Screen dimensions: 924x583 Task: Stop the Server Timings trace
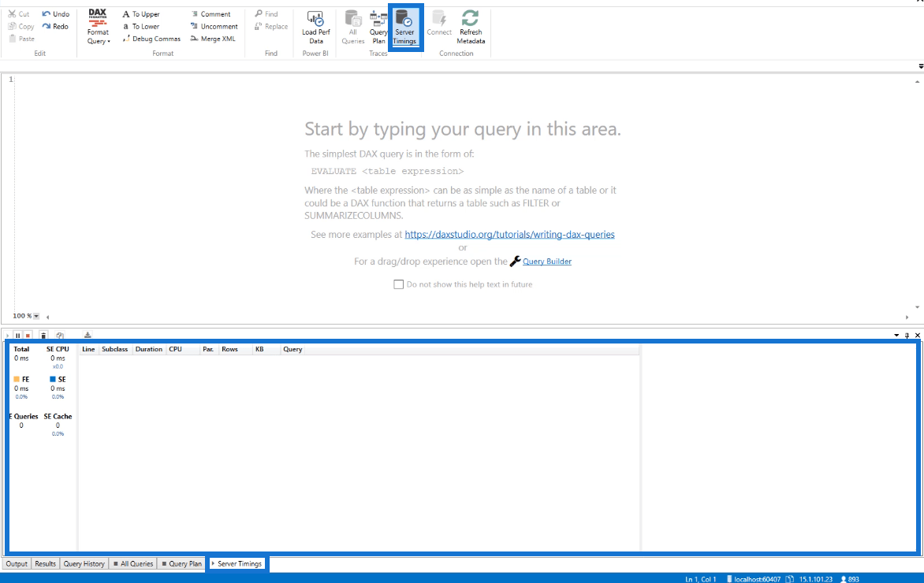(28, 335)
